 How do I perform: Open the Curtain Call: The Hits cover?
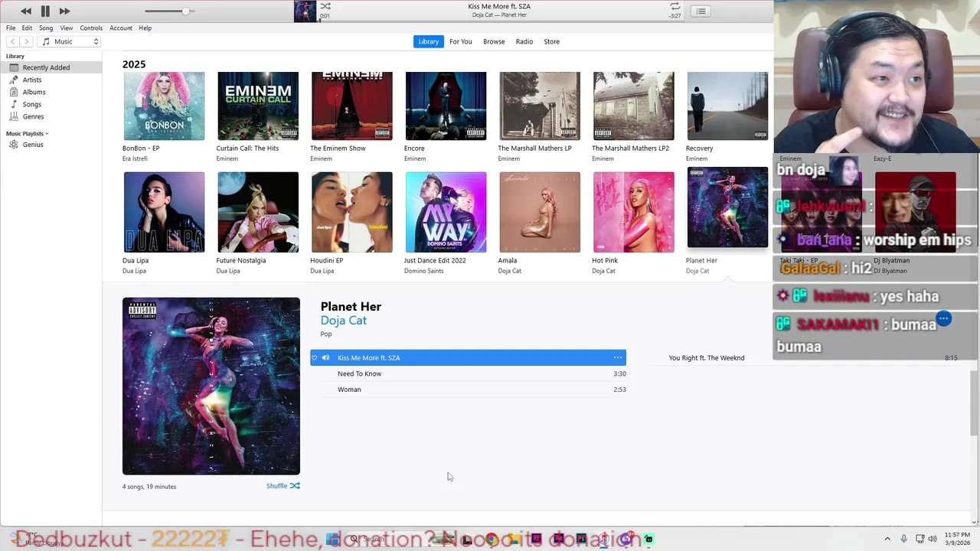click(x=258, y=106)
